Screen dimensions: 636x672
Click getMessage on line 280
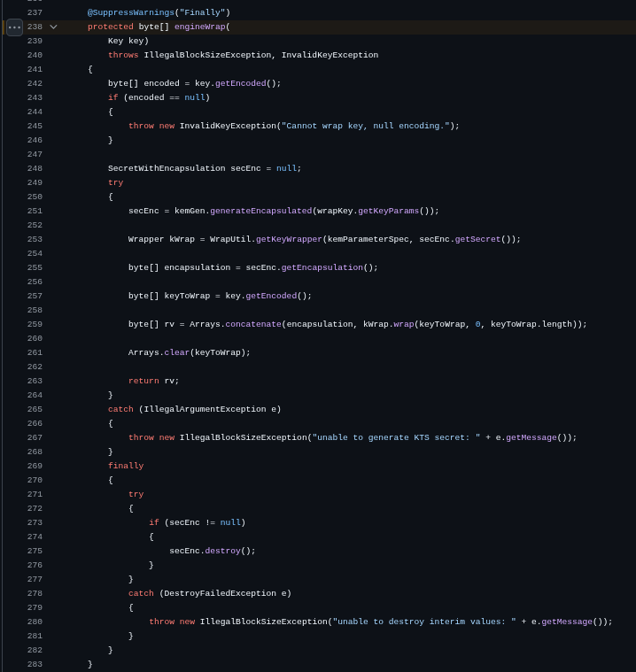[567, 622]
